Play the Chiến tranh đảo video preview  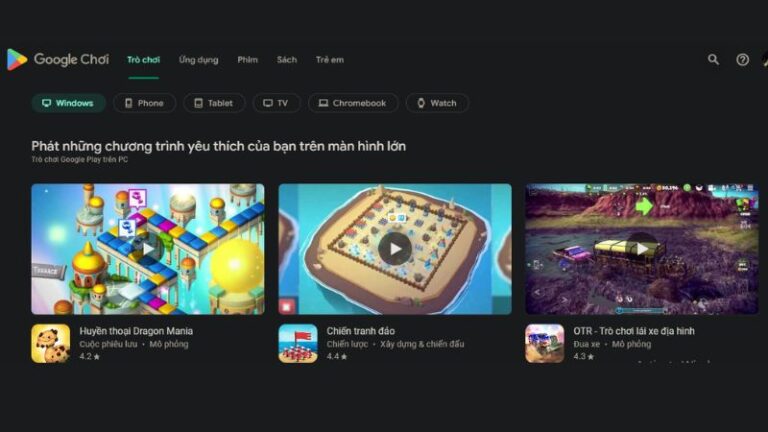pos(395,249)
